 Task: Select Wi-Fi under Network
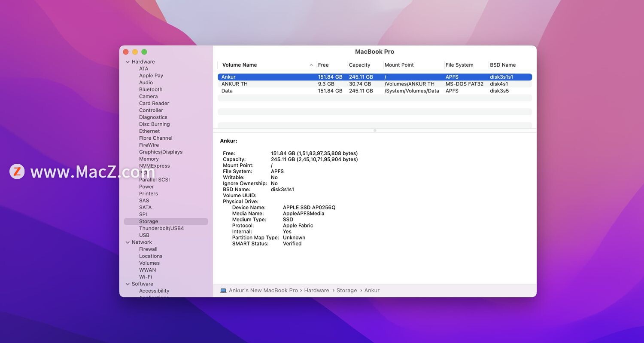(x=146, y=277)
